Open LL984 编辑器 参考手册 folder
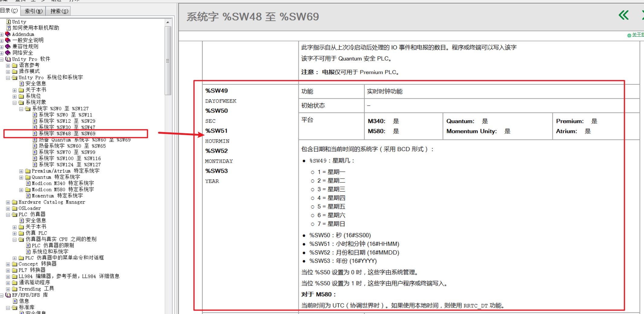644x314 pixels. coord(69,276)
